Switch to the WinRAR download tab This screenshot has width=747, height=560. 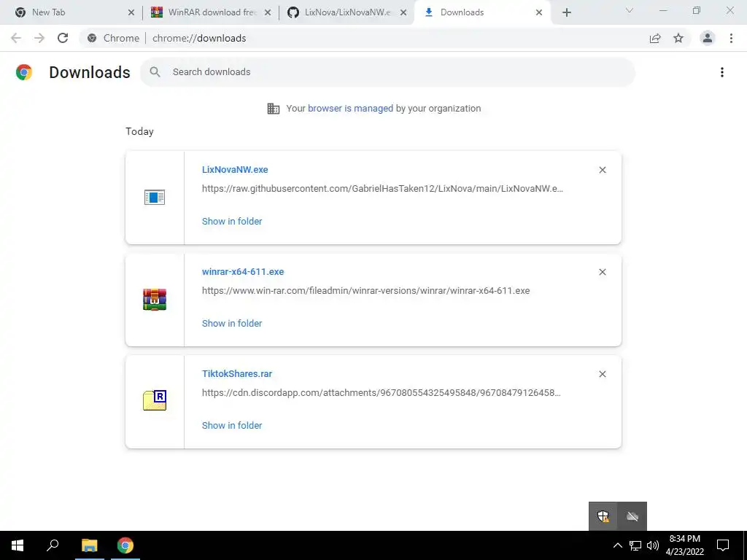(212, 12)
